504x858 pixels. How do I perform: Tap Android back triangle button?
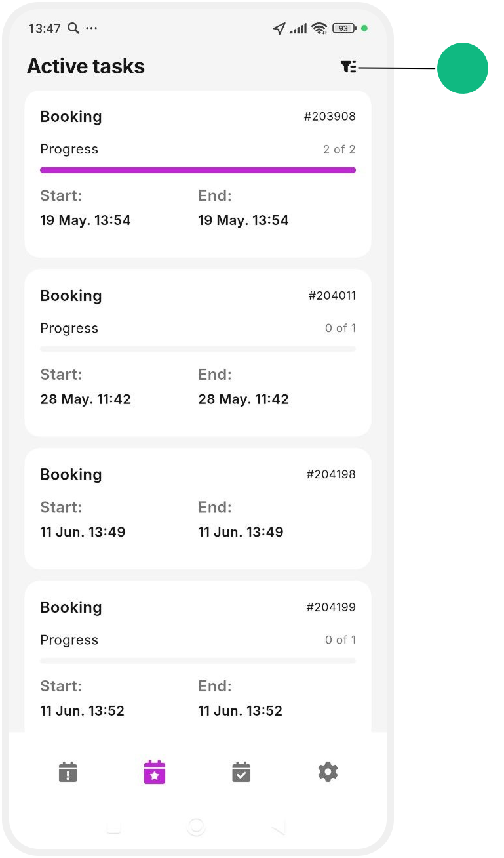(279, 828)
